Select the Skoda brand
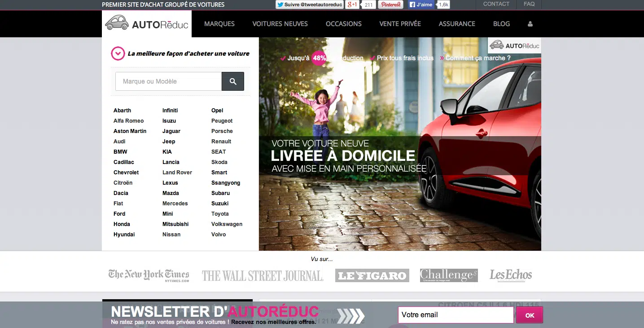The height and width of the screenshot is (328, 644). click(219, 162)
